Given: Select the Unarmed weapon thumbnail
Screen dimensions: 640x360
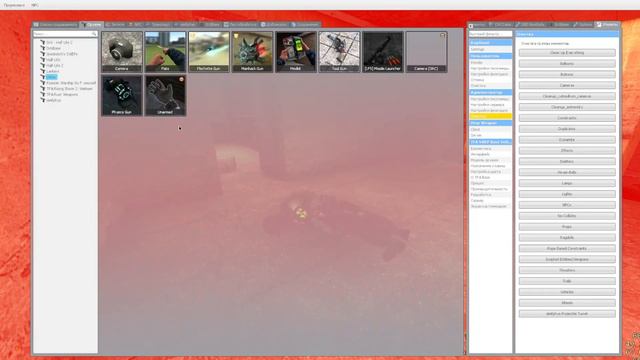Looking at the screenshot, I should pos(165,95).
